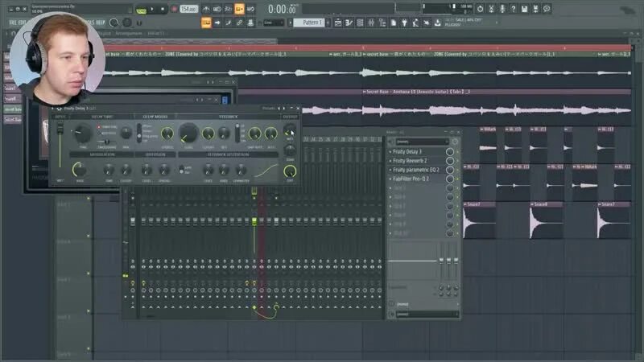Toggle typing keyboard to piano icon
The height and width of the screenshot is (362, 644).
tap(206, 23)
